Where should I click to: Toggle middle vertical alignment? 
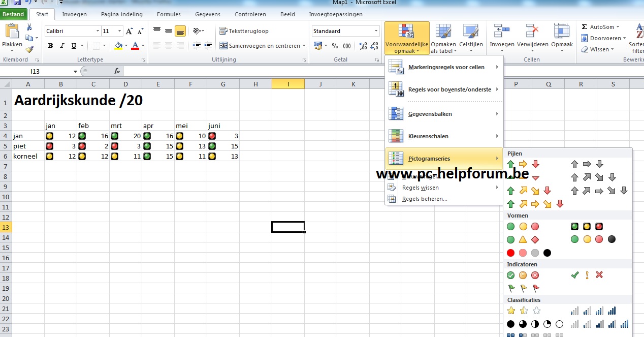[169, 31]
